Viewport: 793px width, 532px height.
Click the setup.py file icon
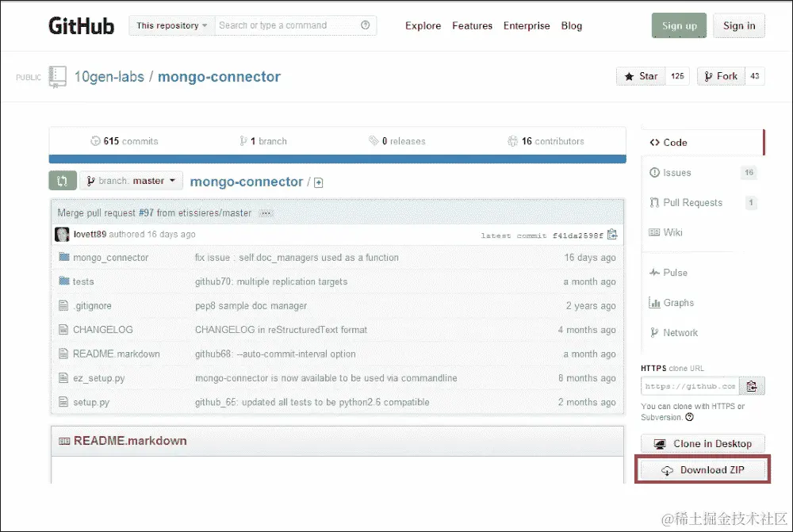(63, 402)
